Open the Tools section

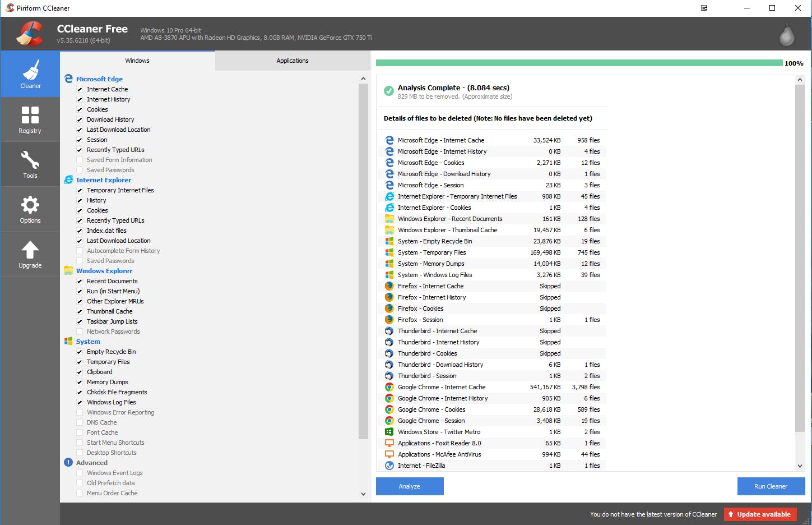tap(30, 164)
